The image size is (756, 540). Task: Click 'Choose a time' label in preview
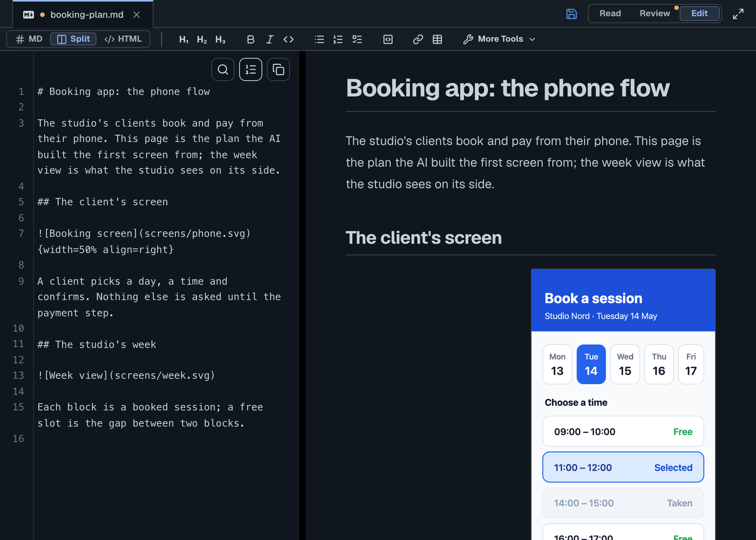pos(576,403)
